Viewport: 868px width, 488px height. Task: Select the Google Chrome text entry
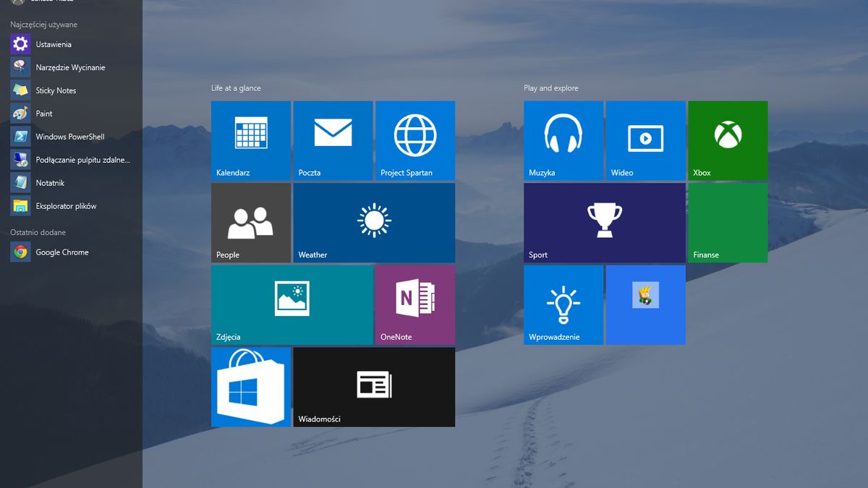62,253
